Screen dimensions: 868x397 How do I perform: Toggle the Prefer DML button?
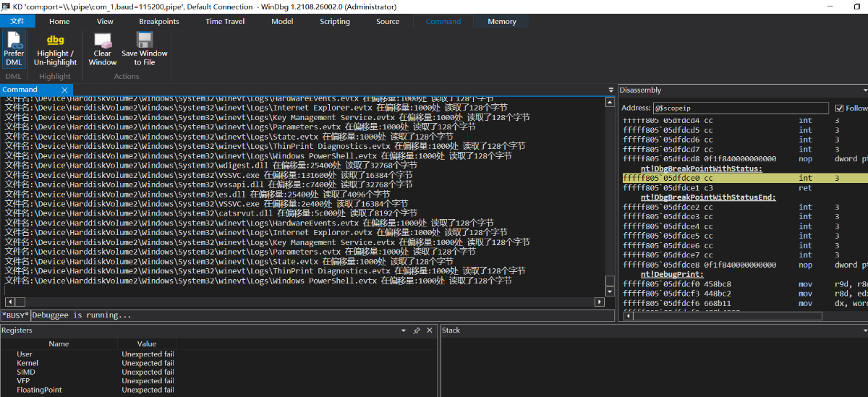point(14,49)
